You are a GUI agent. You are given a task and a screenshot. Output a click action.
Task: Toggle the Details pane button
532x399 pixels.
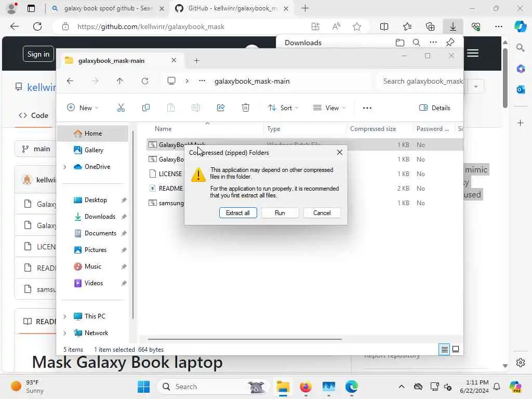[435, 108]
